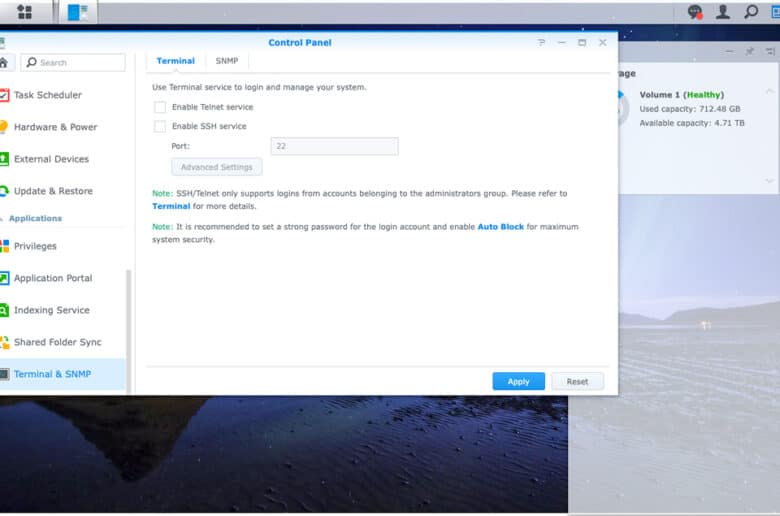Click the Task Scheduler icon
The height and width of the screenshot is (516, 780).
[x=4, y=95]
